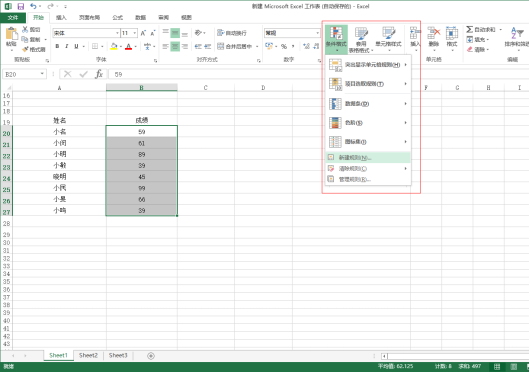Open the merge and center dropdown arrow

[257, 47]
